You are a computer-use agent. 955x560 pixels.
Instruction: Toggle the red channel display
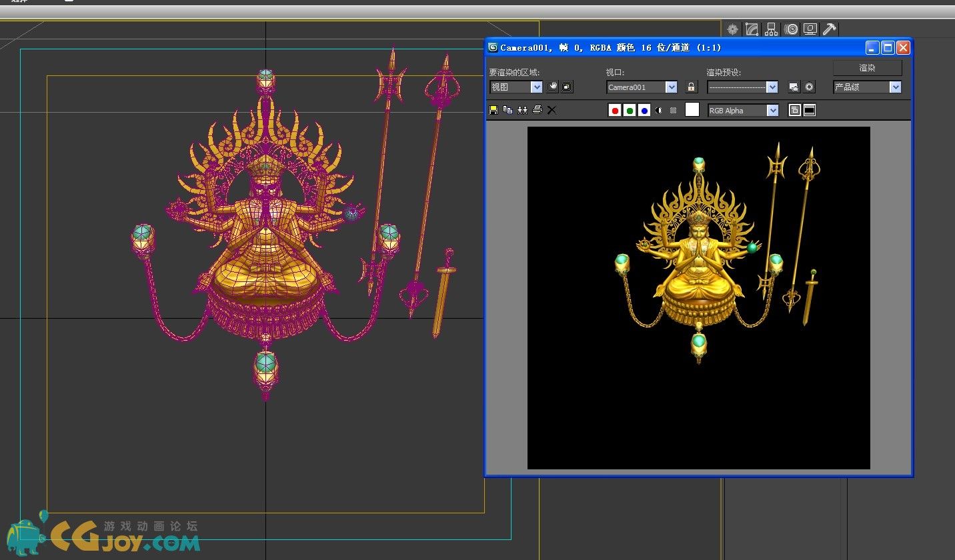point(615,110)
